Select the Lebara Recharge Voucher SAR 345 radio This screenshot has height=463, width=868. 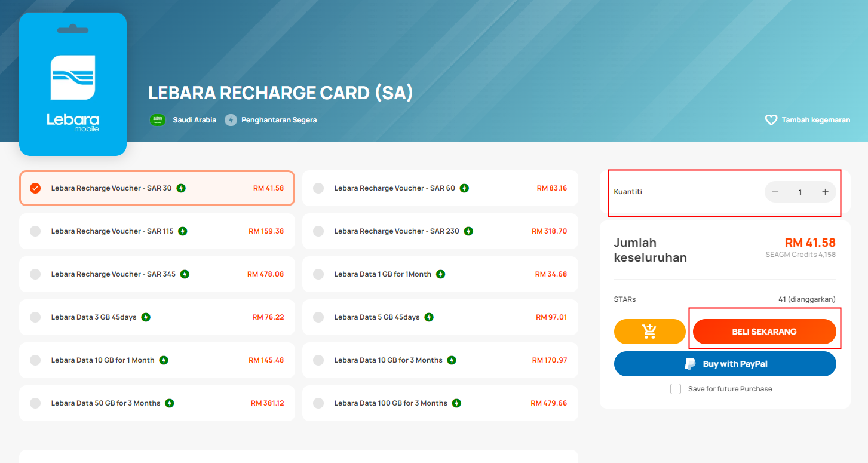[x=35, y=274]
